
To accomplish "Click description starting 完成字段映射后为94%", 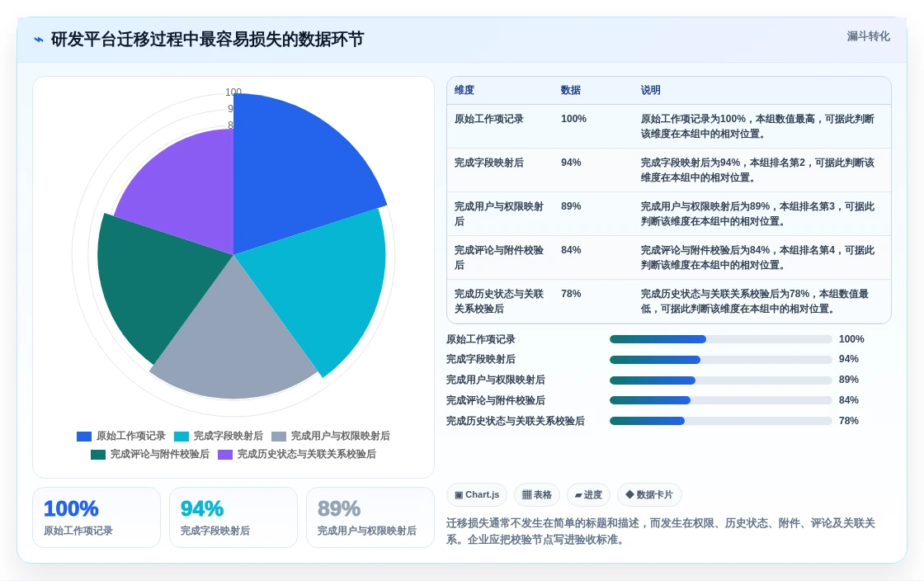I will click(758, 170).
